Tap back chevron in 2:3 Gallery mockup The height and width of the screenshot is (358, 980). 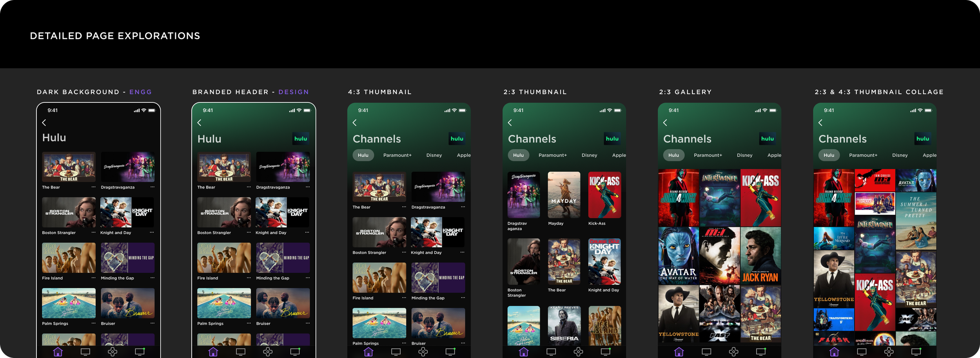665,123
